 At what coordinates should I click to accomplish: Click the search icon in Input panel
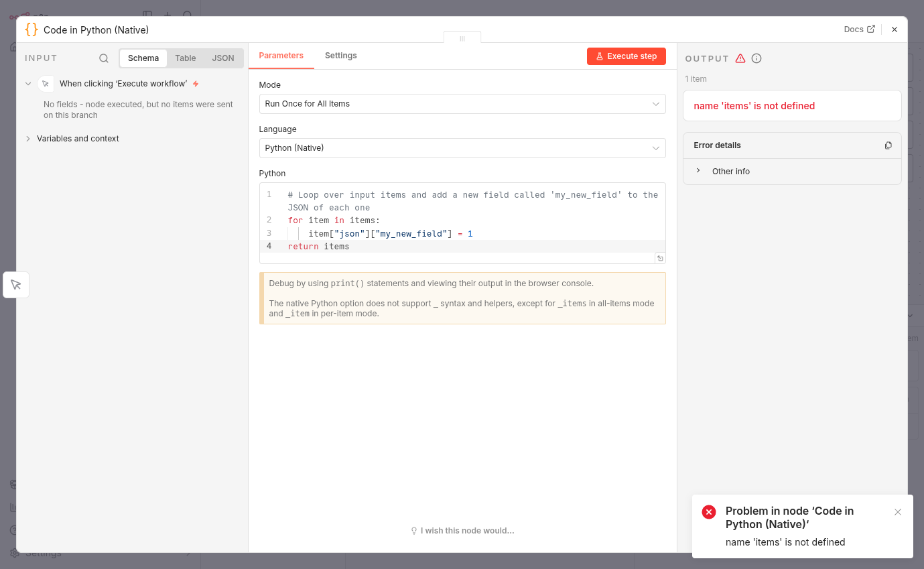(104, 58)
